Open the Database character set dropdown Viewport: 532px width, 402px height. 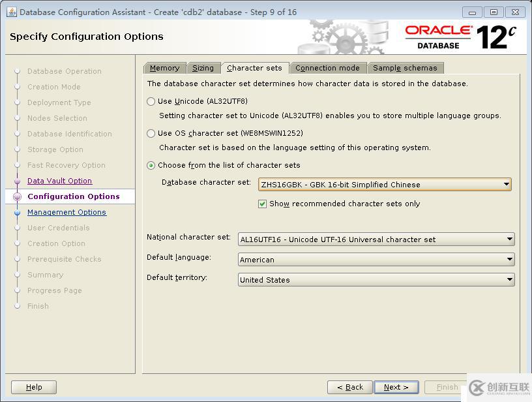(385, 185)
